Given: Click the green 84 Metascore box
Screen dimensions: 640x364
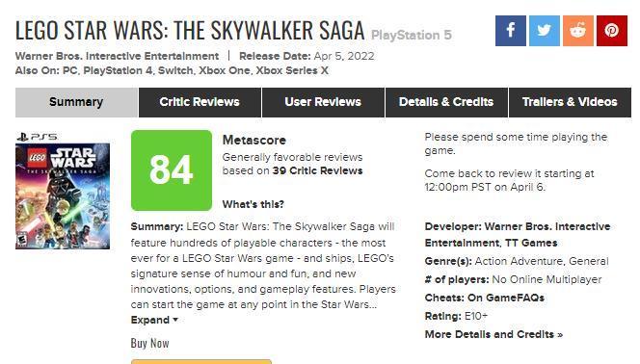Looking at the screenshot, I should (172, 170).
